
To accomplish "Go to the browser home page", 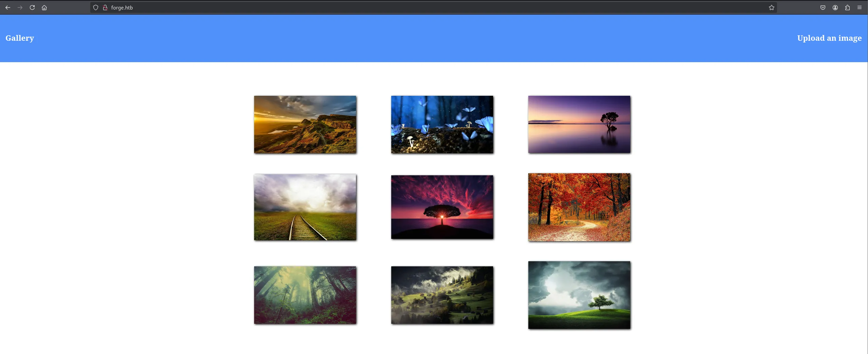I will [44, 7].
